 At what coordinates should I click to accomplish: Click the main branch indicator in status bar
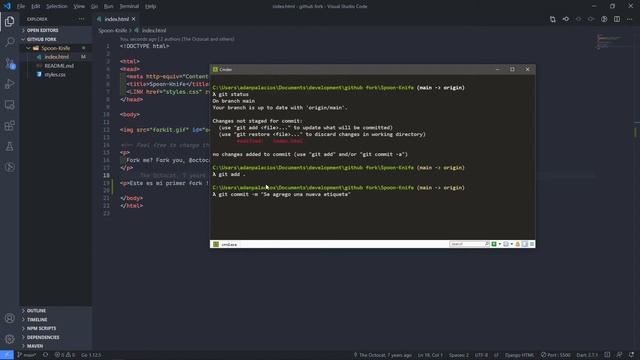click(27, 355)
